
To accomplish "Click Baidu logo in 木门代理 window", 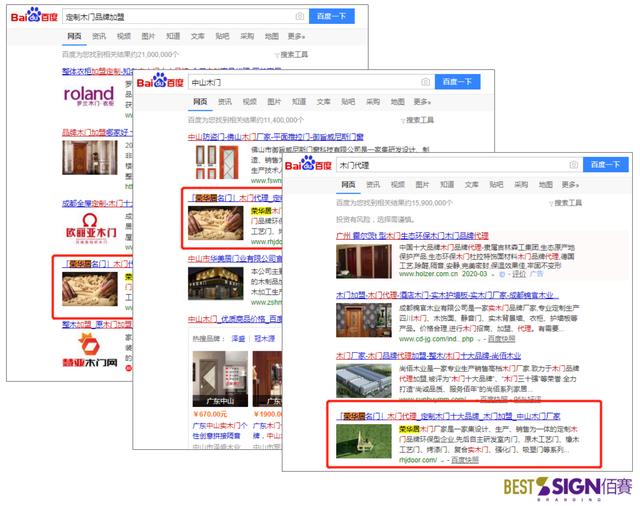I will click(308, 164).
